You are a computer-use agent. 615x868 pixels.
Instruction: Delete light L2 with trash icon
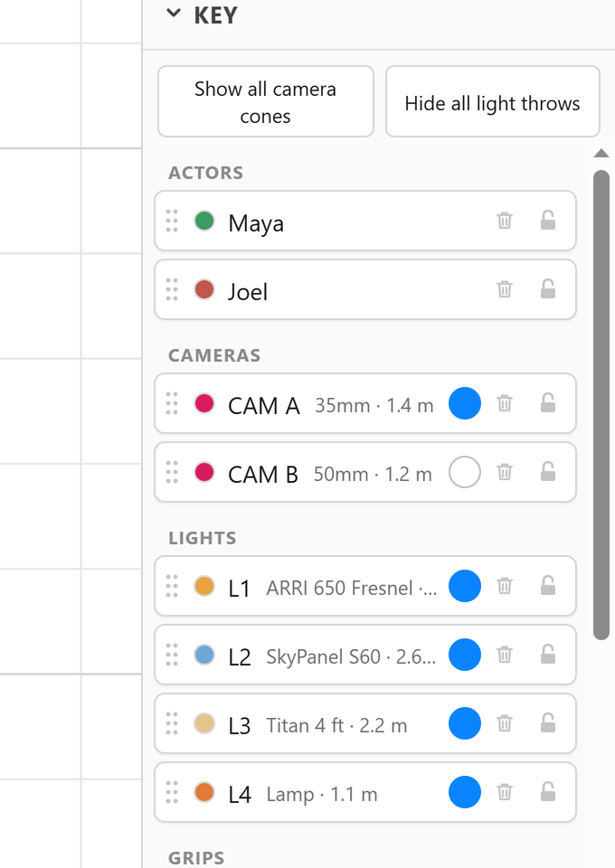pos(505,655)
